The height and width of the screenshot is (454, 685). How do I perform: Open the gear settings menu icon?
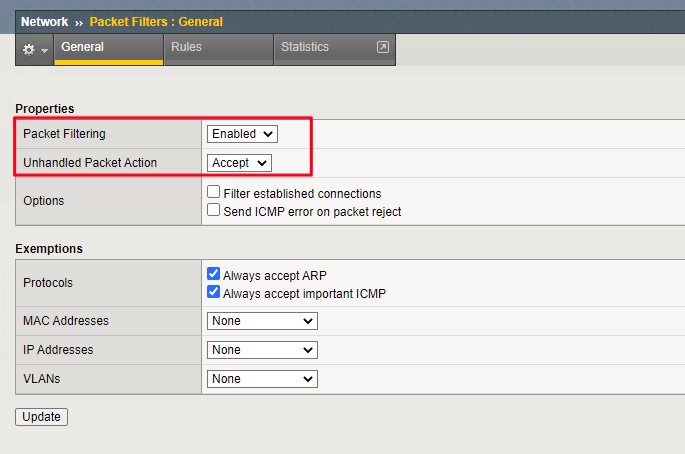pyautogui.click(x=28, y=49)
